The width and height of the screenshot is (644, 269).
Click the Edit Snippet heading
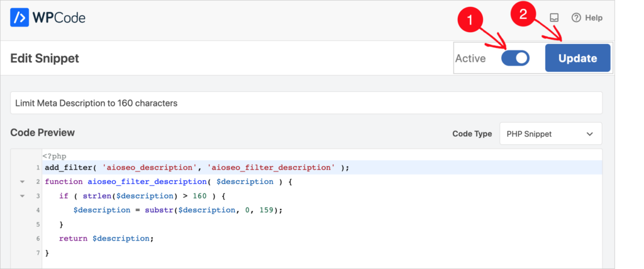tap(45, 58)
